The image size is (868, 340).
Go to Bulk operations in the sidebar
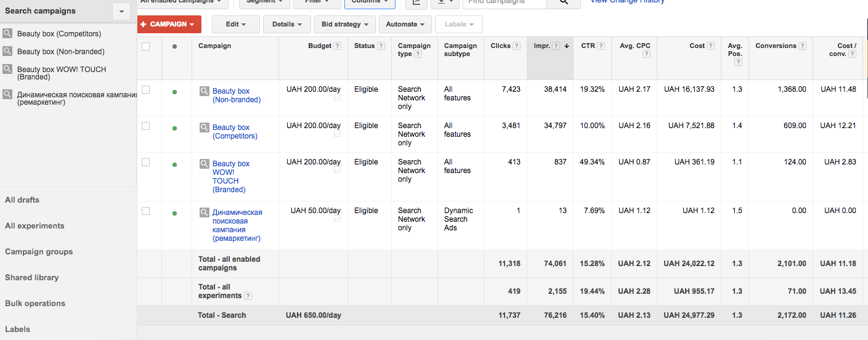tap(35, 304)
